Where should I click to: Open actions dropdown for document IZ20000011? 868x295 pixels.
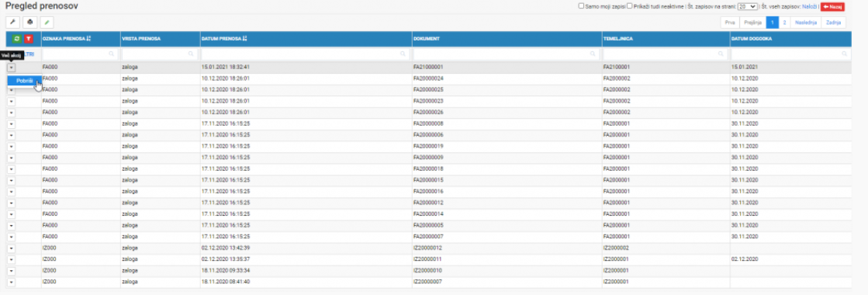(x=12, y=259)
